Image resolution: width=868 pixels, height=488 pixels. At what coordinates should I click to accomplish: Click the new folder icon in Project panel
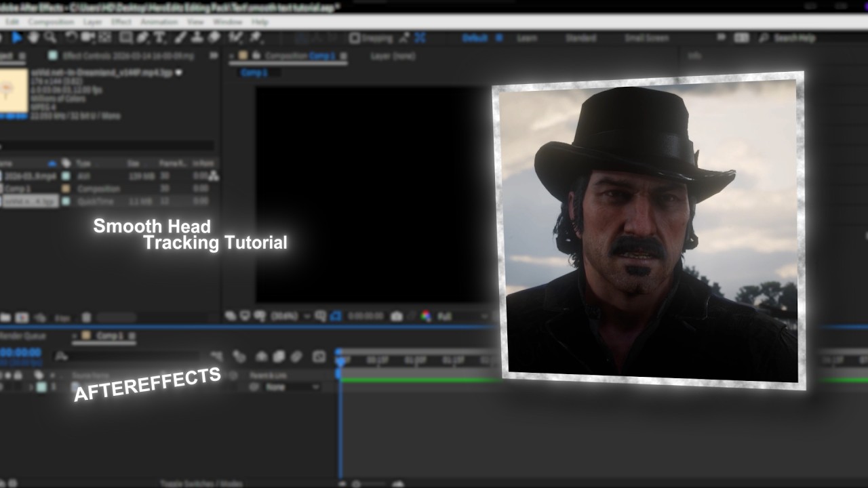coord(5,317)
